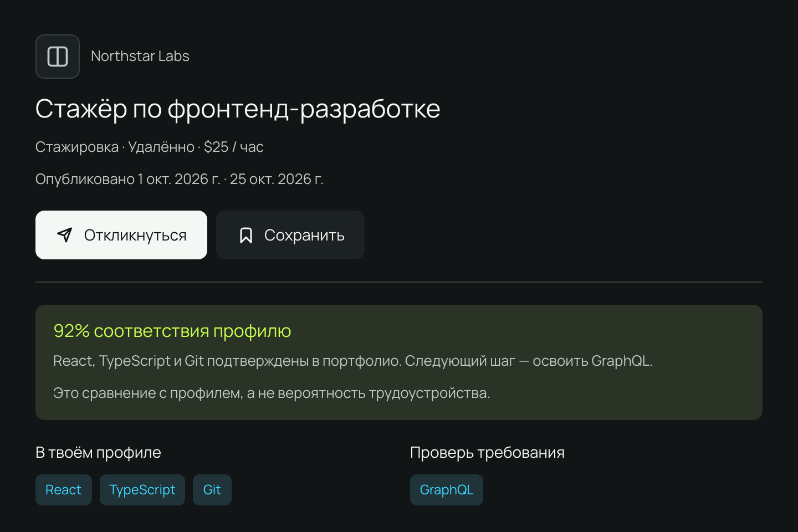Select the TypeScript skill tag
The image size is (798, 532).
click(142, 490)
